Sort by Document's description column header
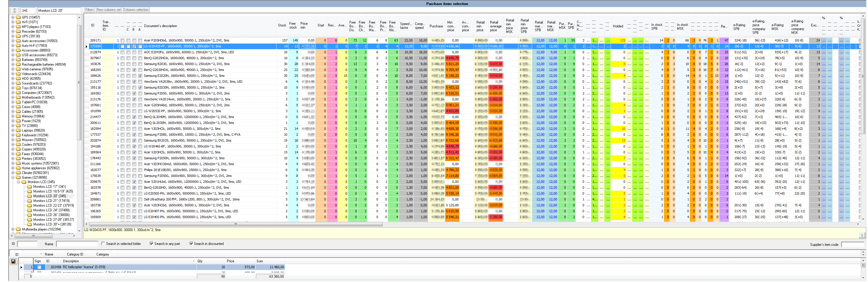This screenshot has width=868, height=282. [210, 26]
